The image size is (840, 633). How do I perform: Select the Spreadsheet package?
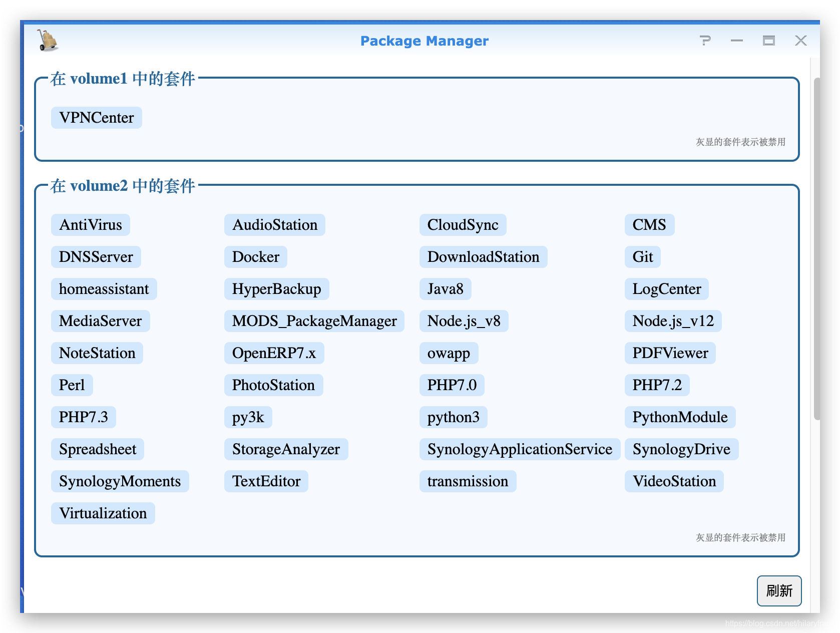[98, 449]
